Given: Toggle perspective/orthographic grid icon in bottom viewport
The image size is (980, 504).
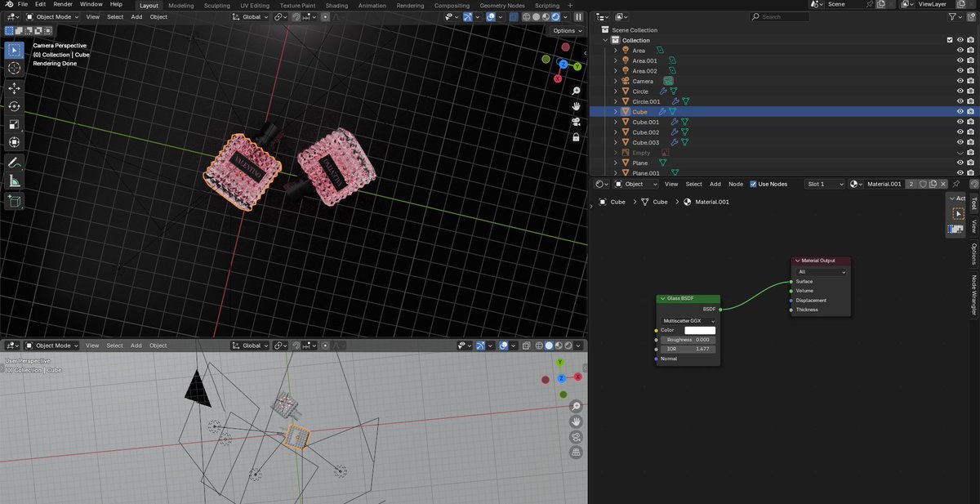Looking at the screenshot, I should (576, 452).
